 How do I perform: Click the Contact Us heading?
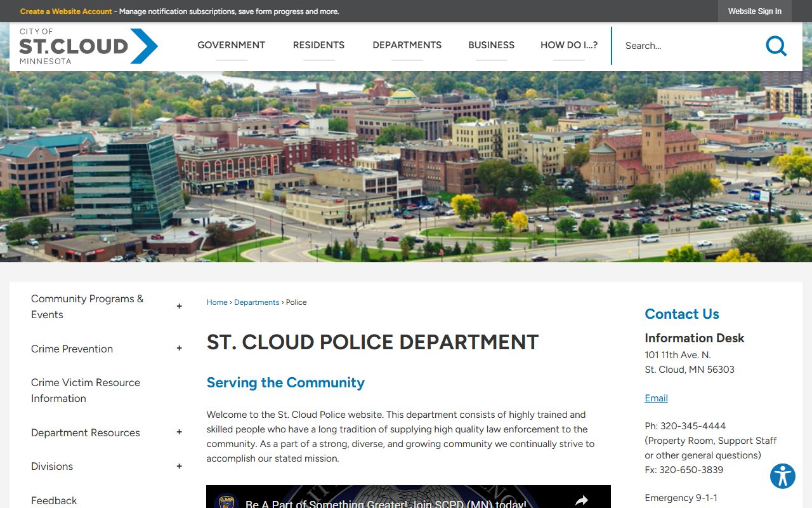682,314
